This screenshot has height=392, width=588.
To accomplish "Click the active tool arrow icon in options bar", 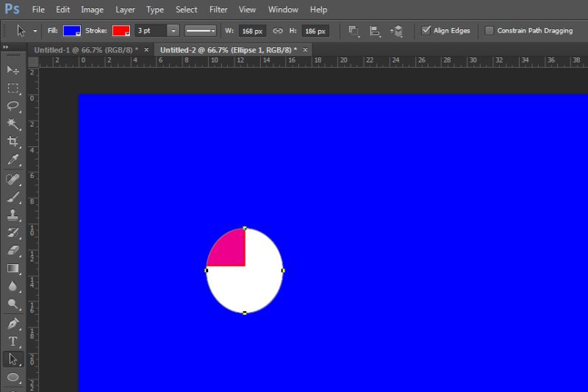I will click(x=21, y=31).
